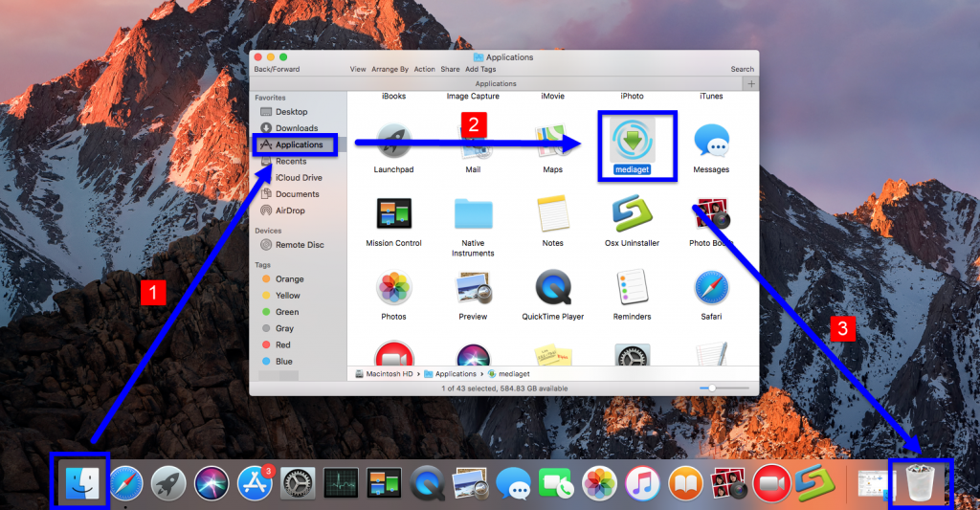Open the Action toolbar menu
Screen dimensions: 980x510
424,69
